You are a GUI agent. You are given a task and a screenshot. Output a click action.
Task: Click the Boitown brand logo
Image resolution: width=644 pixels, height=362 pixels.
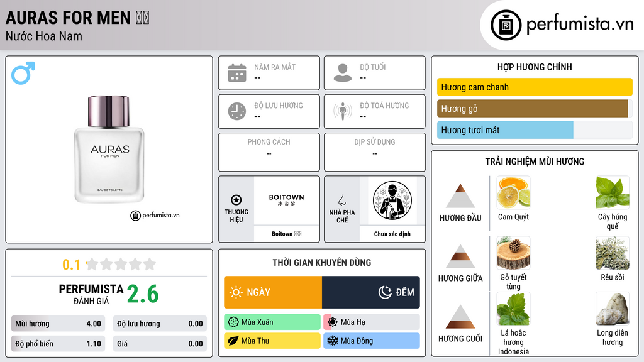pyautogui.click(x=287, y=200)
